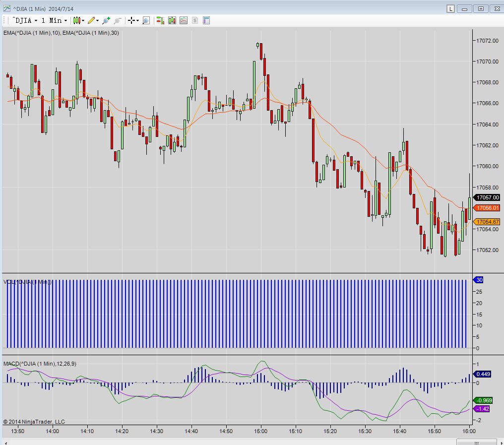Image resolution: width=504 pixels, height=445 pixels.
Task: Select the MACD(^DJIA (1 Min),12,26,9) label
Action: tap(40, 364)
